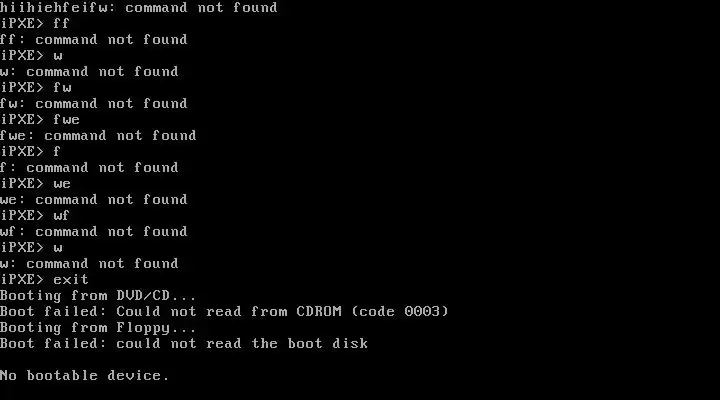Click the 'iPXE> fwe' prompt line

pyautogui.click(x=40, y=119)
